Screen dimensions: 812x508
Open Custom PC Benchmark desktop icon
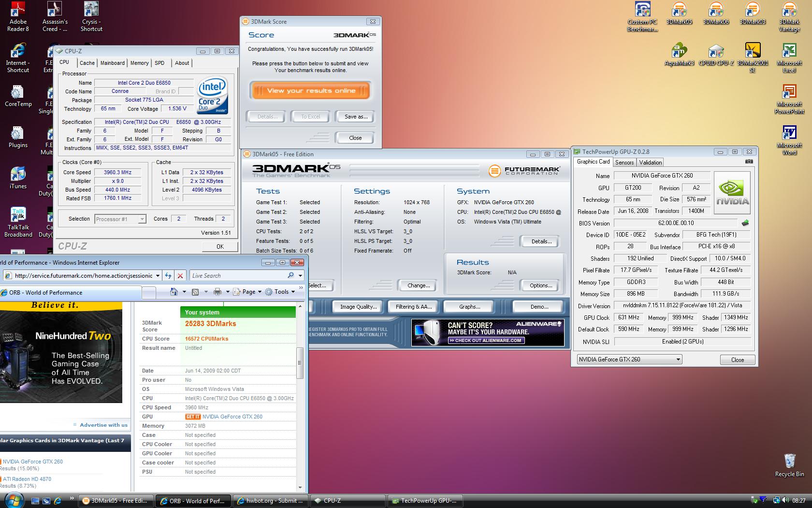click(642, 16)
